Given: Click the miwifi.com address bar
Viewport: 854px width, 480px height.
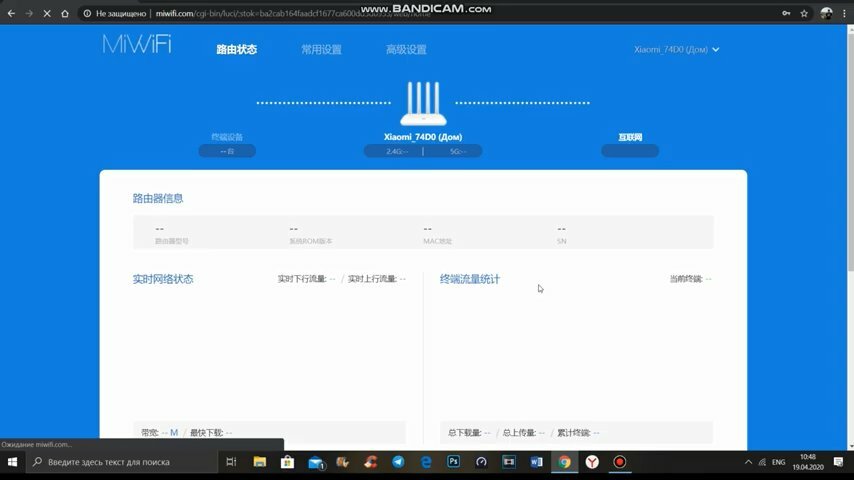Looking at the screenshot, I should click(x=425, y=14).
